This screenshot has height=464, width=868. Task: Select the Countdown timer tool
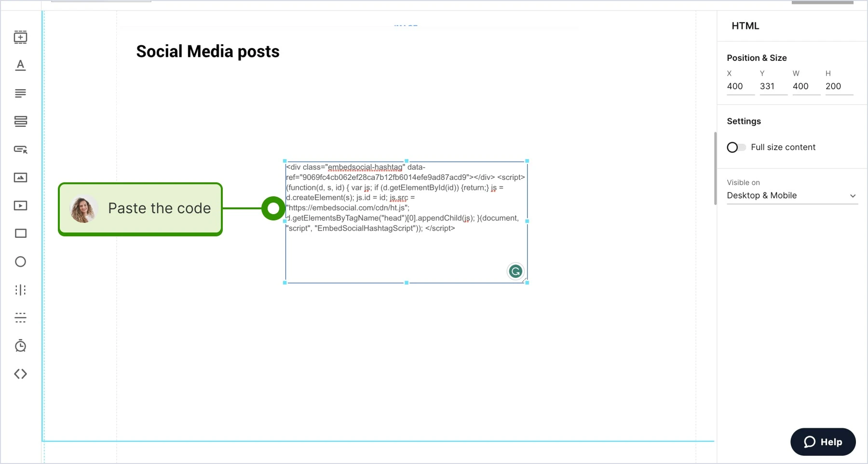click(20, 346)
